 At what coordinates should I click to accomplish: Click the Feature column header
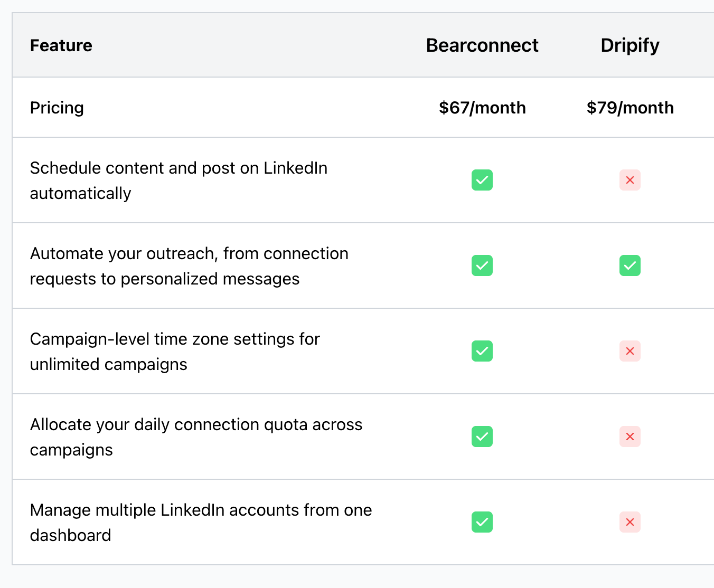(61, 45)
